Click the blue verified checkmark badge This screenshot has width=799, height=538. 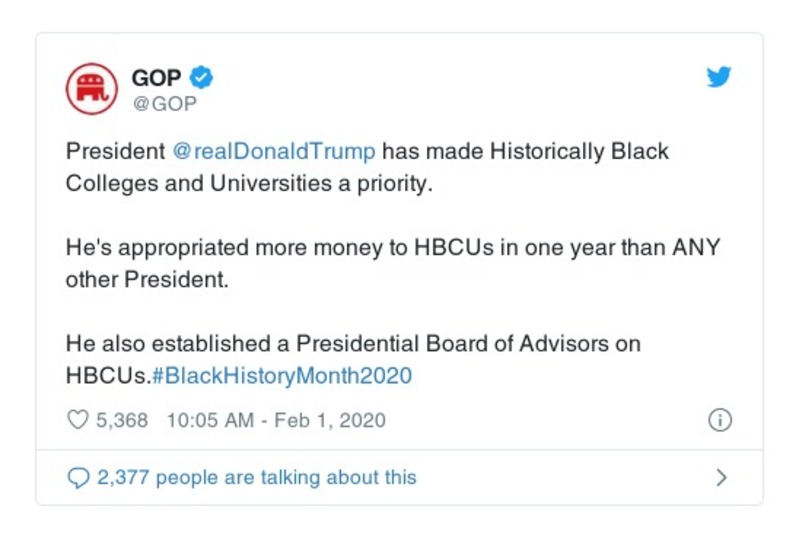click(201, 77)
